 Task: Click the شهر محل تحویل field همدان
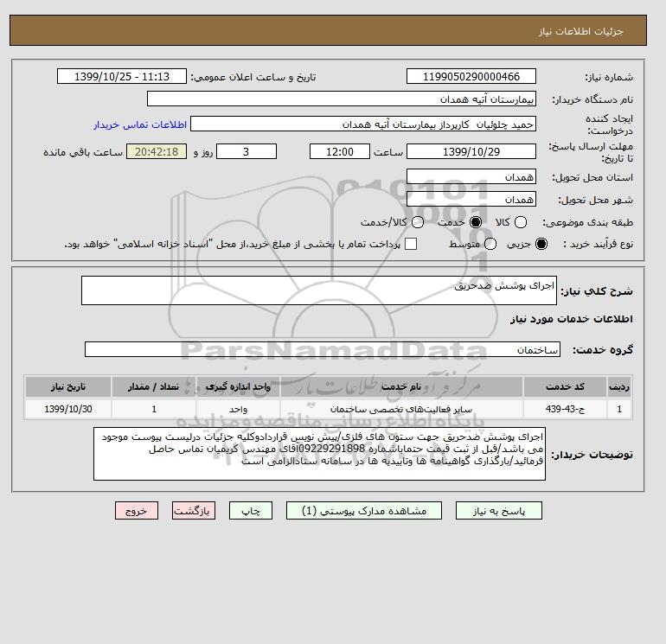(471, 199)
